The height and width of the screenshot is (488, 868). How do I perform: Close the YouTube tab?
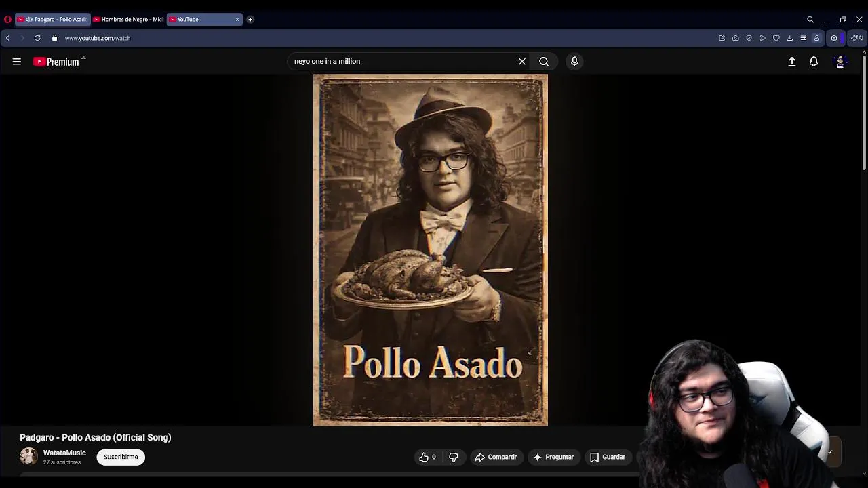coord(237,20)
